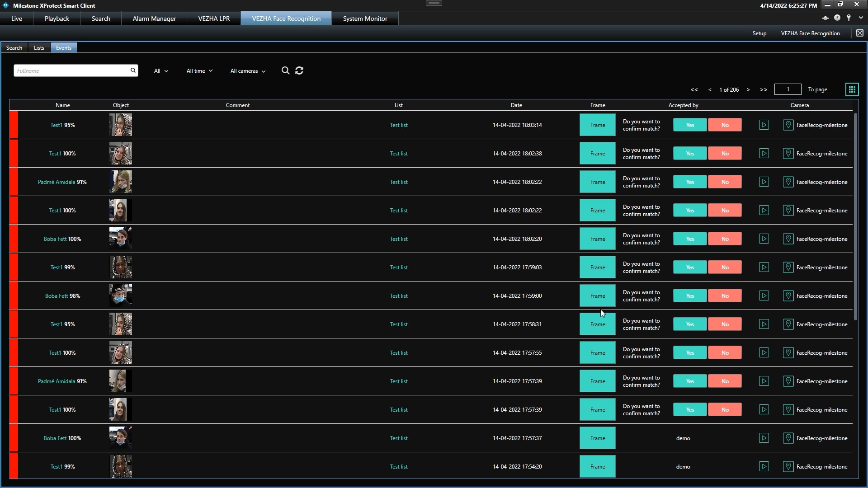Confirm match Yes for 18:03:14 Test1 event
Screen dimensions: 868x488
(690, 125)
